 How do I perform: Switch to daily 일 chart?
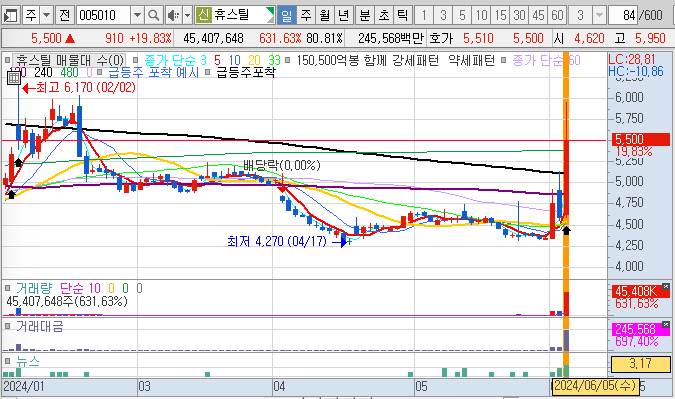pyautogui.click(x=286, y=15)
